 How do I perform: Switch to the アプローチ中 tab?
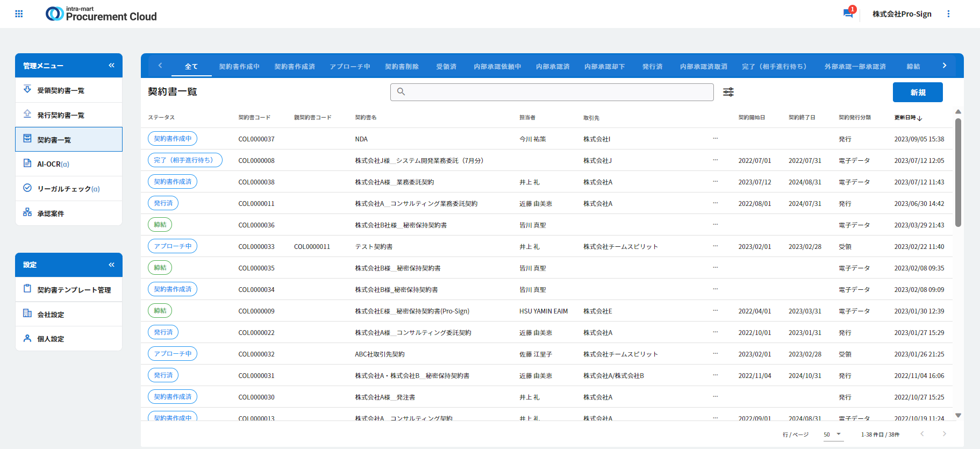click(350, 67)
